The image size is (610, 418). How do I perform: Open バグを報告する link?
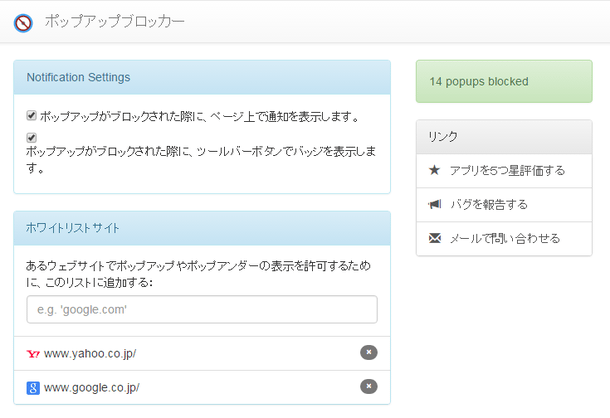[x=489, y=204]
